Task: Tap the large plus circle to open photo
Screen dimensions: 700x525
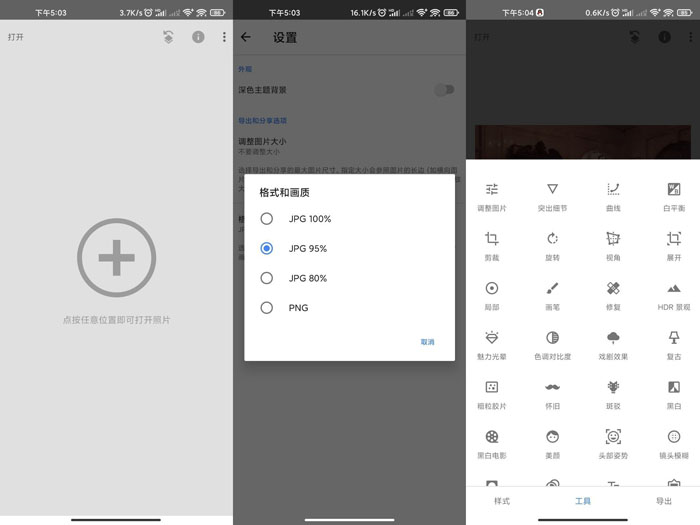Action: (116, 258)
